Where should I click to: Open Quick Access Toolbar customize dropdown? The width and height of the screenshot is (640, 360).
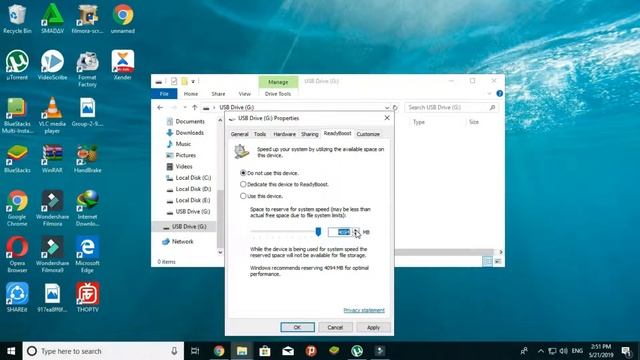coord(193,81)
